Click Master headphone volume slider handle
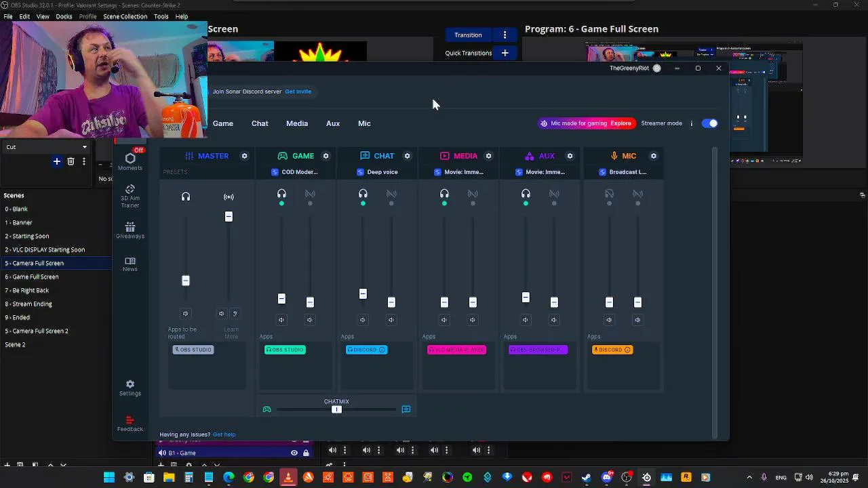This screenshot has height=488, width=868. click(186, 281)
